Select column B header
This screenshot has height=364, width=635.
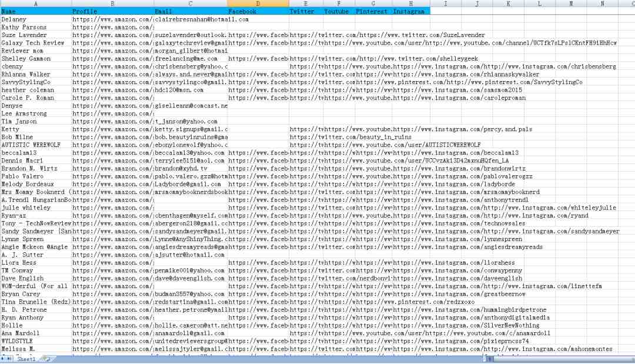[112, 4]
